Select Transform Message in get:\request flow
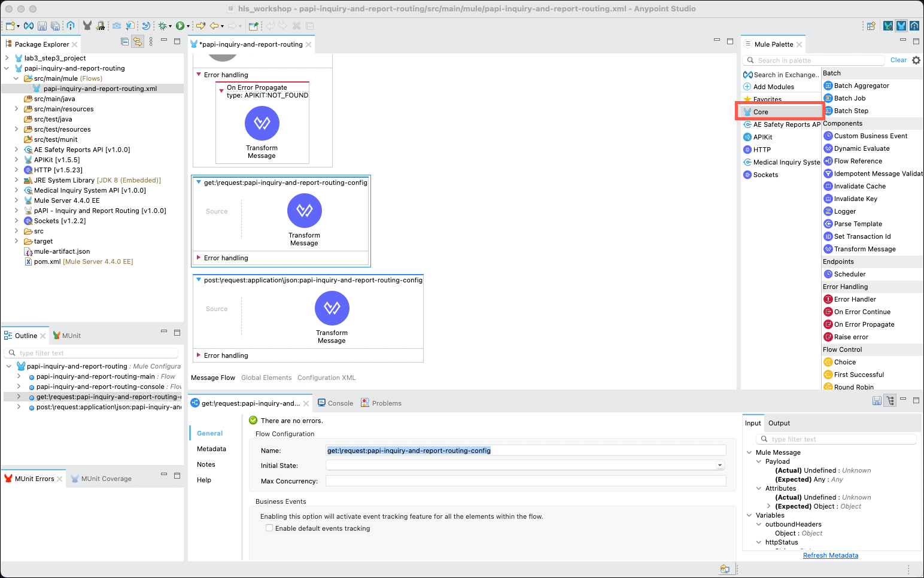Viewport: 924px width, 578px height. pos(305,220)
